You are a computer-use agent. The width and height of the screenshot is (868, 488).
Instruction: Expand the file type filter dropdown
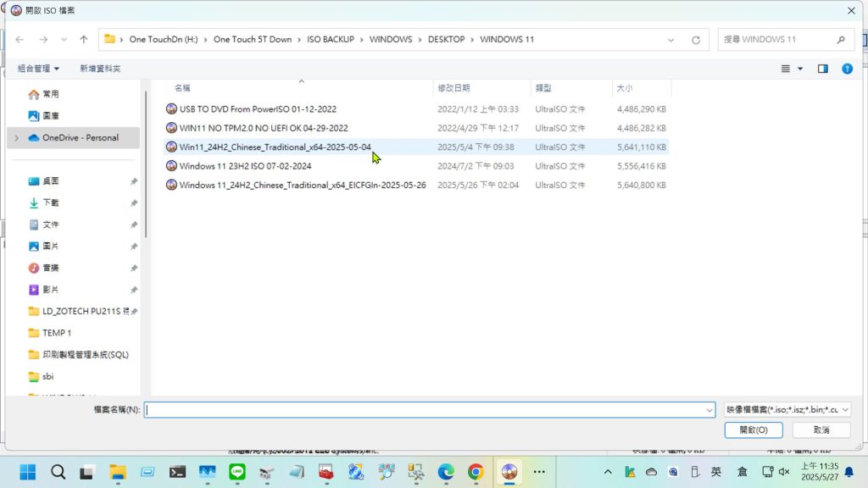[787, 409]
